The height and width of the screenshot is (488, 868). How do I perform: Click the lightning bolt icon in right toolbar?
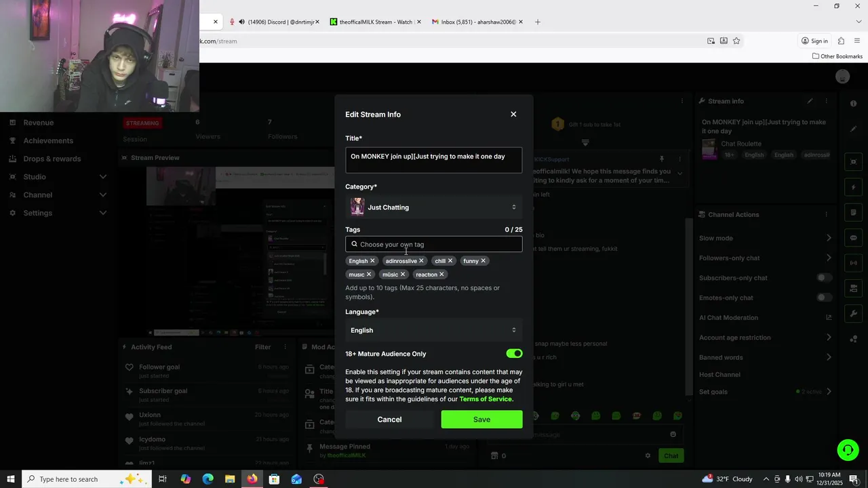point(854,187)
